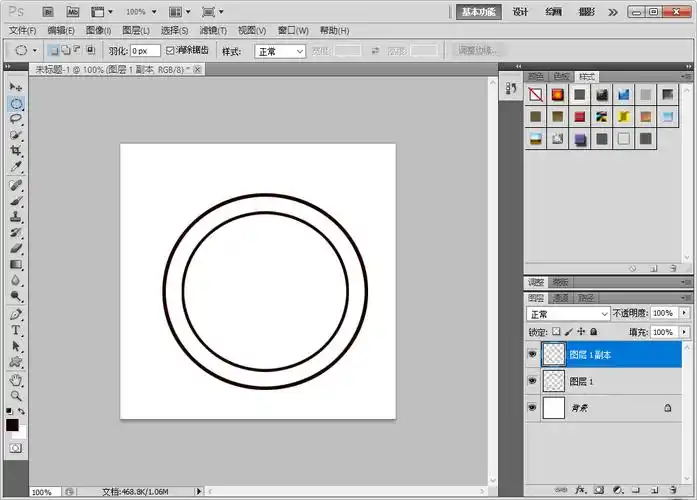This screenshot has width=697, height=500.
Task: Launch Bridge with the Br button
Action: coord(47,12)
